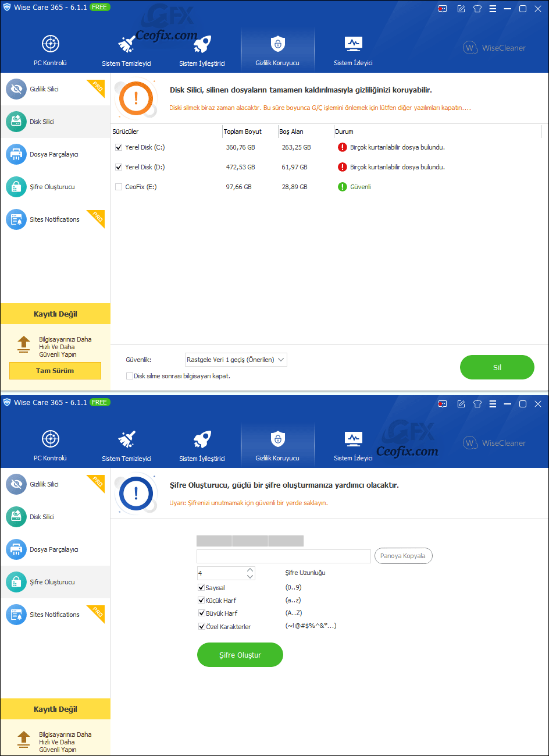Image resolution: width=549 pixels, height=756 pixels.
Task: Switch to Sistem İzleyici tab in the disk eraser window
Action: click(x=354, y=51)
